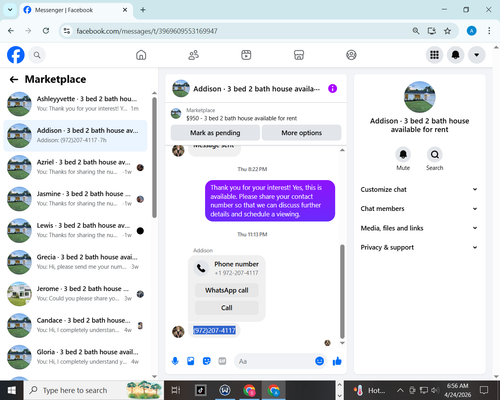Click the Mark as pending button
This screenshot has width=500, height=400.
coord(215,133)
